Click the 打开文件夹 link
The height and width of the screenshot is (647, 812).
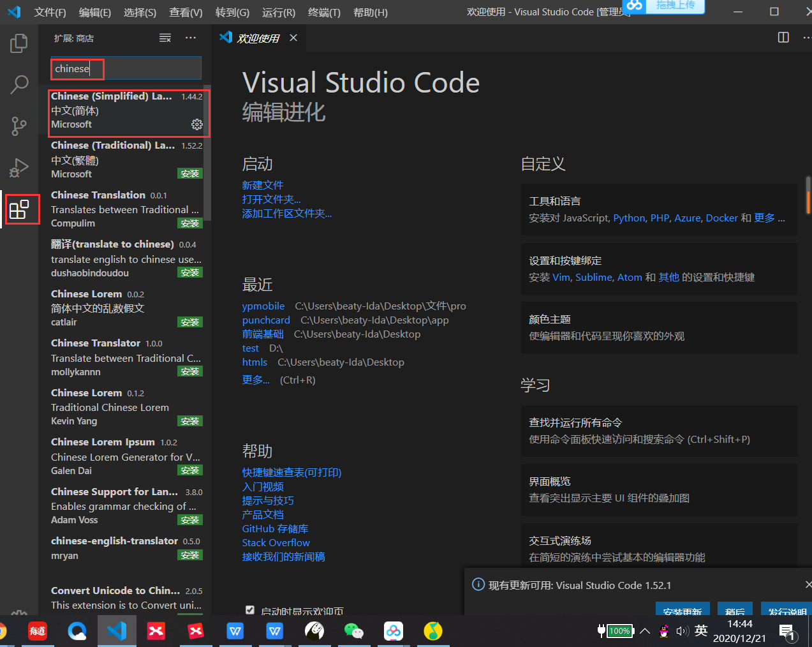[x=271, y=199]
